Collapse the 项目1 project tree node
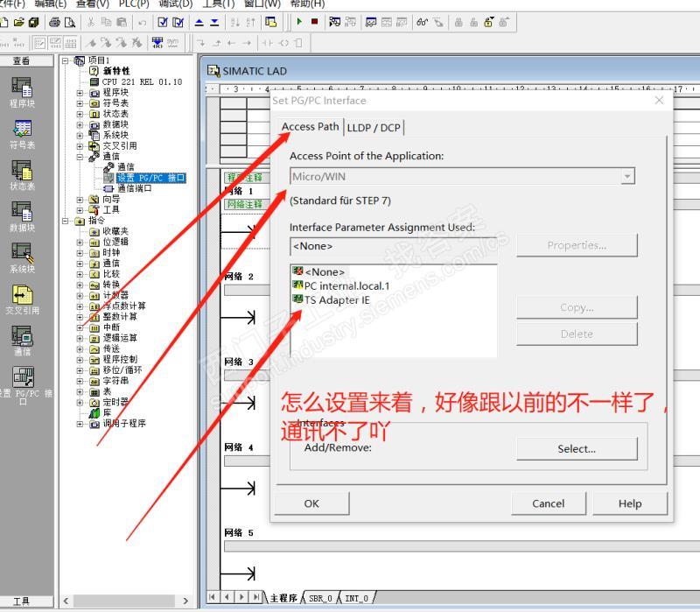This screenshot has height=612, width=700. tap(66, 60)
